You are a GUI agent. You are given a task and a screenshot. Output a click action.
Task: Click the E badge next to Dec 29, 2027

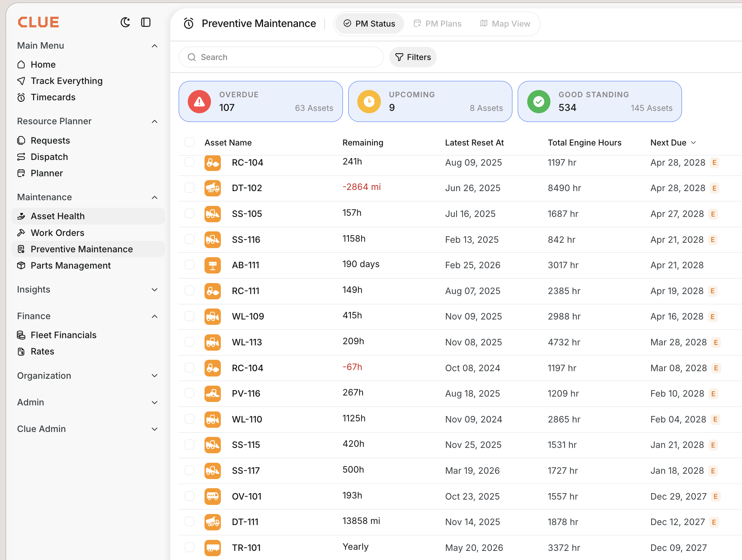pyautogui.click(x=716, y=497)
